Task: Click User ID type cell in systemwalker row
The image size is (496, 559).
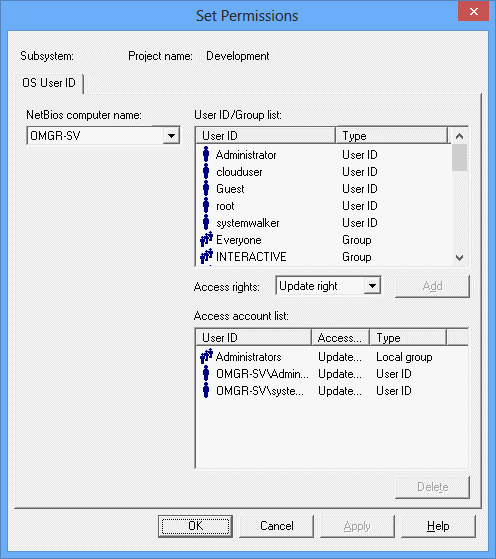Action: pyautogui.click(x=360, y=223)
